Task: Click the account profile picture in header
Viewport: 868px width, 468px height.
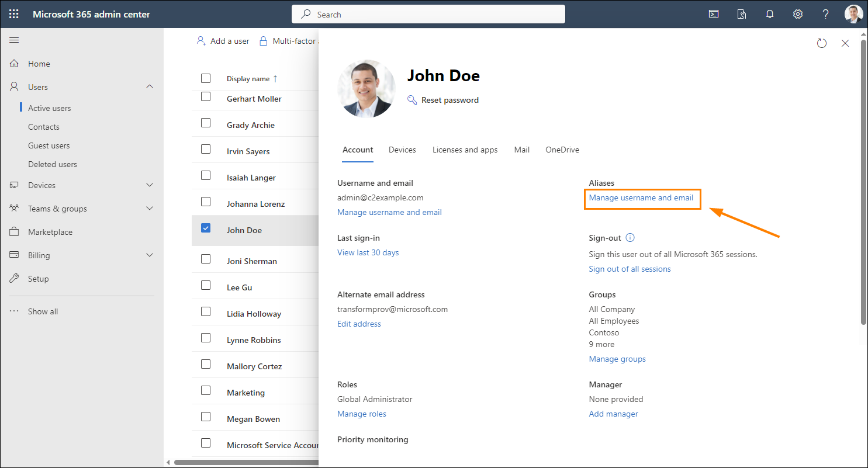Action: pyautogui.click(x=854, y=14)
